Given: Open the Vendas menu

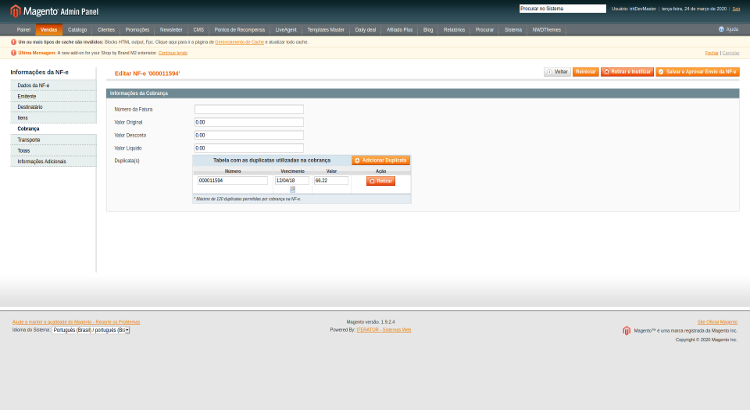Looking at the screenshot, I should click(49, 30).
